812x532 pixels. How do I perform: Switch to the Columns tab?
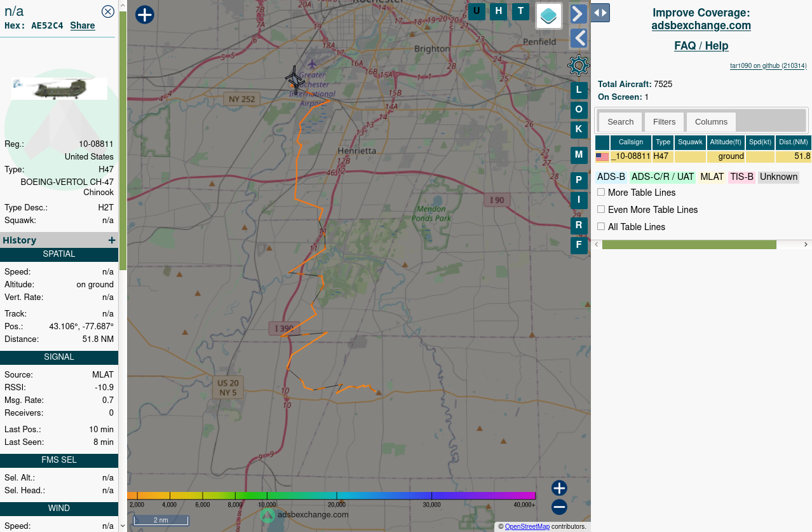712,122
